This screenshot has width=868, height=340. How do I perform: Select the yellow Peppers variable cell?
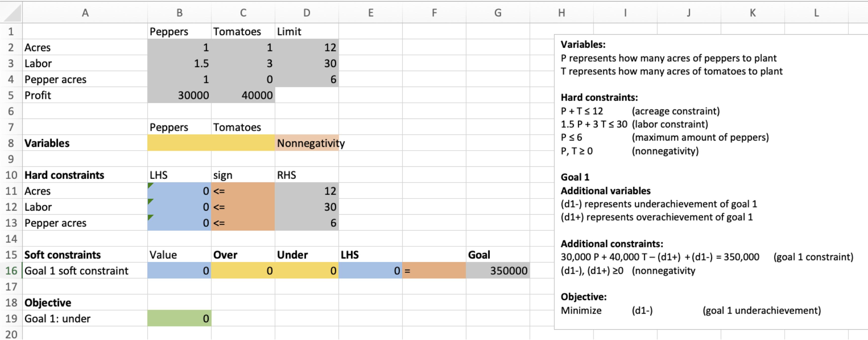pos(179,143)
